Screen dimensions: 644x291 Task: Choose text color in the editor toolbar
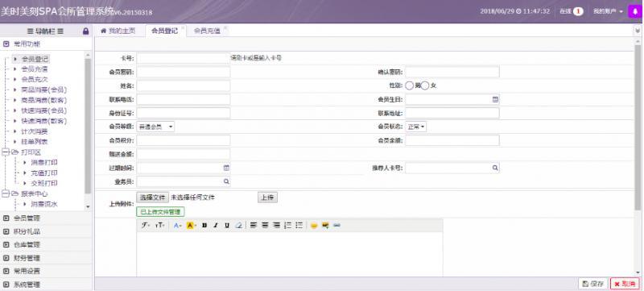177,225
